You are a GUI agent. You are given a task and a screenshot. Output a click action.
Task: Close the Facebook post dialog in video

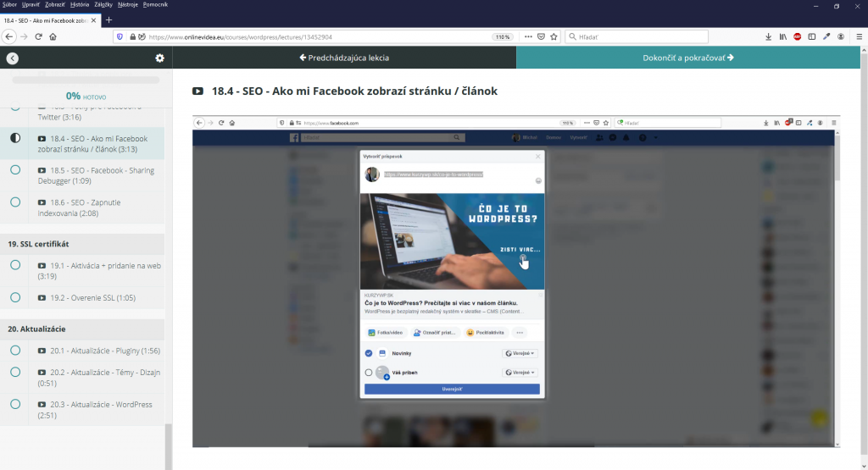click(537, 157)
